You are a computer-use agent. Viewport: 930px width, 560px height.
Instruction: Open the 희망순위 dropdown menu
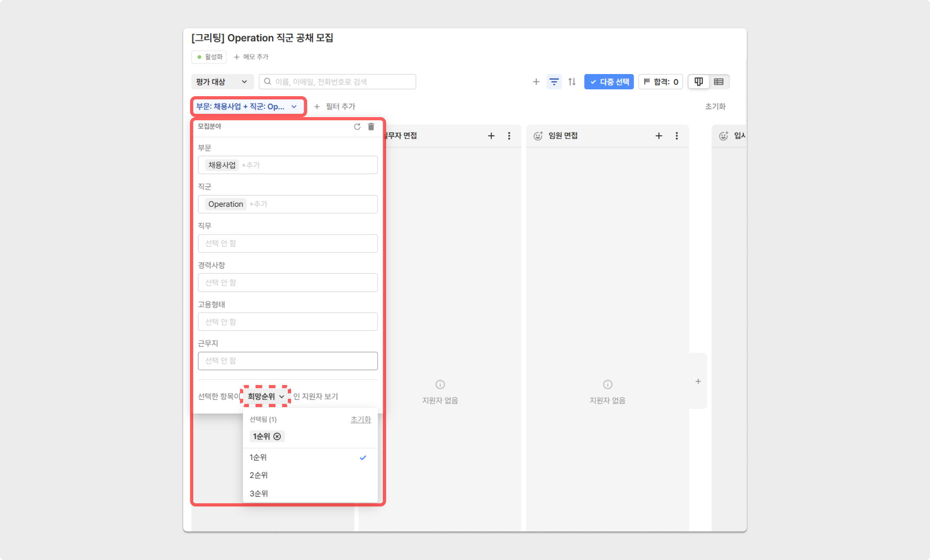point(266,396)
